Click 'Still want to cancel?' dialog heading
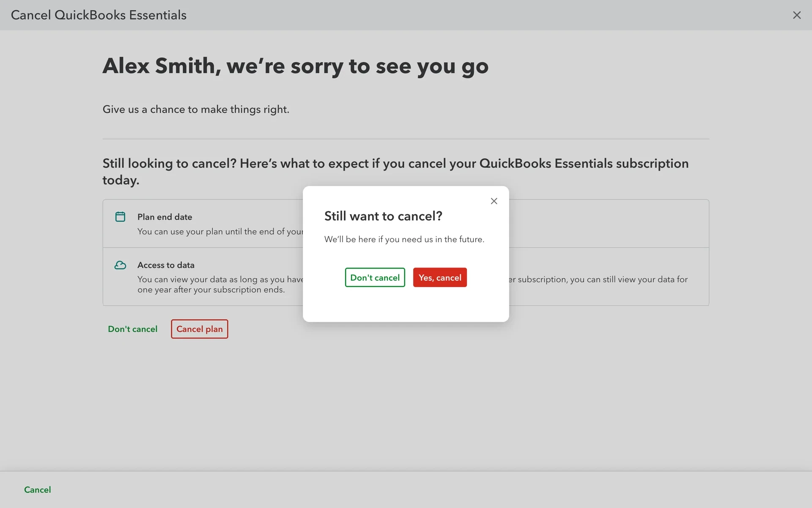 [383, 216]
